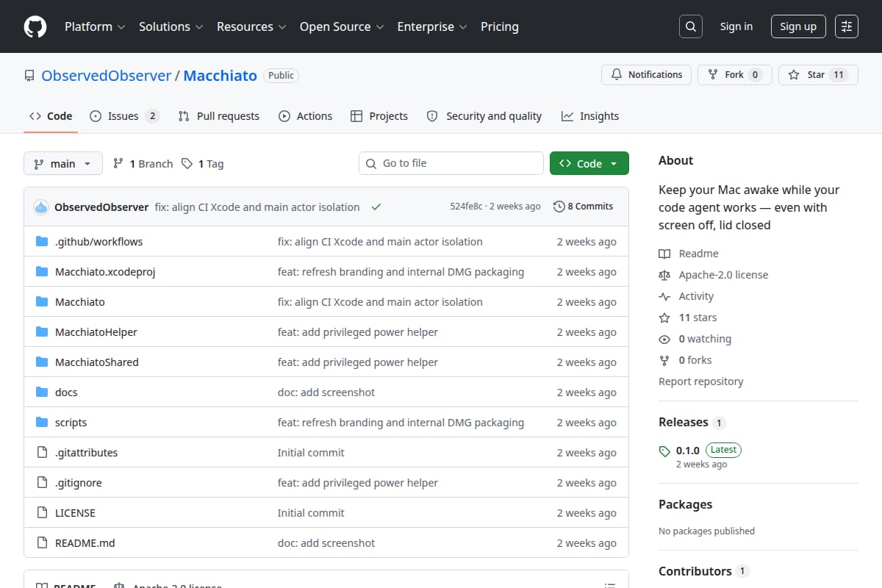Click the Packages heading

pos(686,504)
